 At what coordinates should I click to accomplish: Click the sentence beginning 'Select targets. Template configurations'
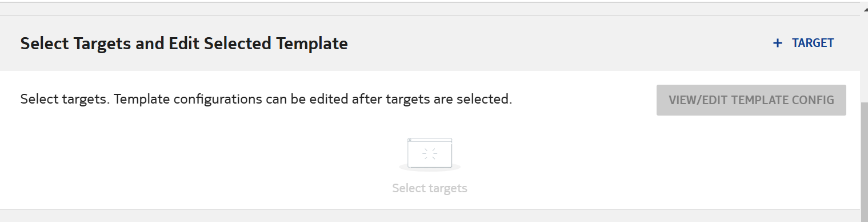click(266, 99)
